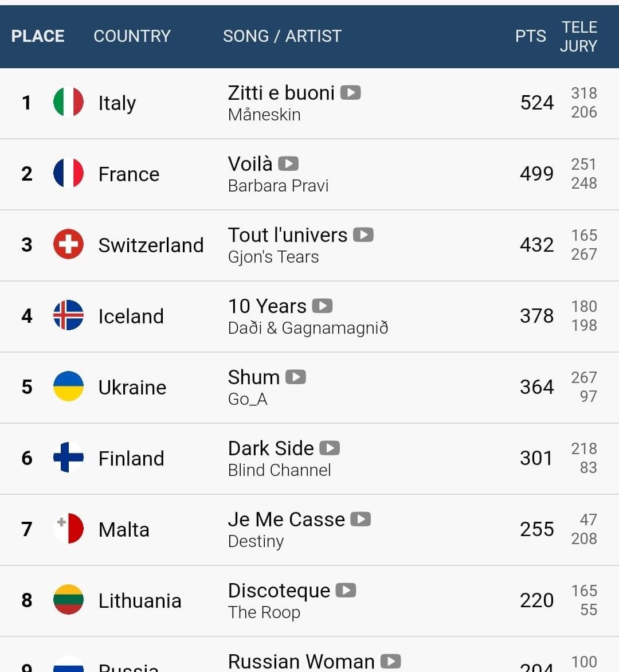Open the Italy country link
The image size is (619, 672).
(117, 103)
